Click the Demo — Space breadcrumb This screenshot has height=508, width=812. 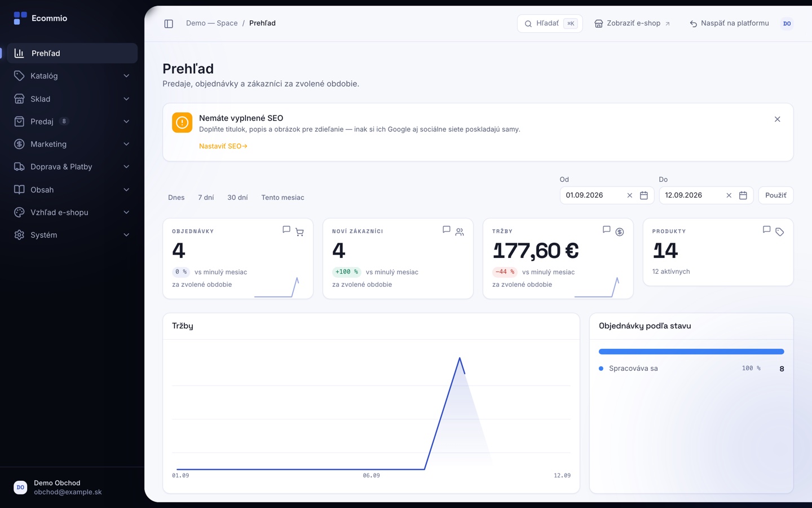coord(212,23)
